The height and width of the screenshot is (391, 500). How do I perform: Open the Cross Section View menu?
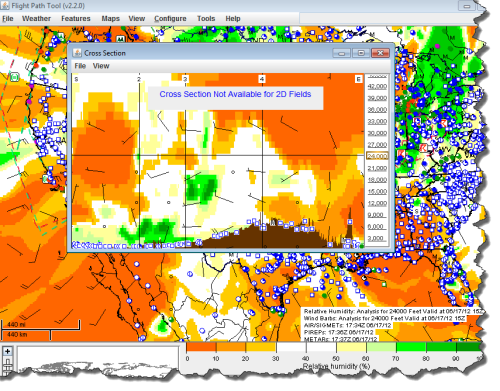101,66
